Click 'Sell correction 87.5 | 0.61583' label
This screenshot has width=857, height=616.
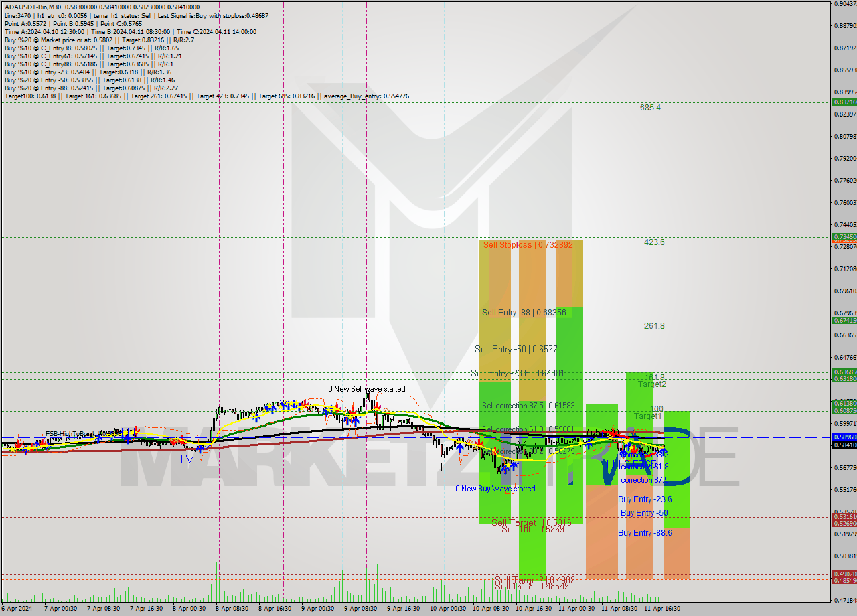pyautogui.click(x=528, y=406)
